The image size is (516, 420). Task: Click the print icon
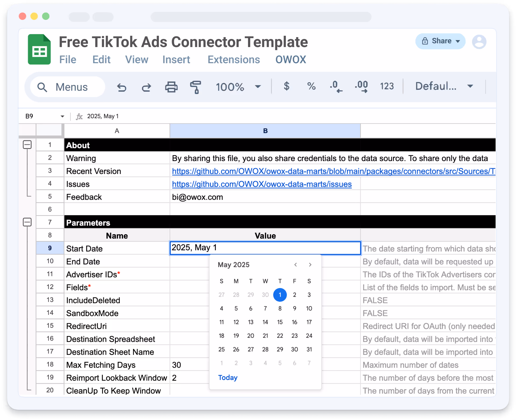click(x=171, y=87)
